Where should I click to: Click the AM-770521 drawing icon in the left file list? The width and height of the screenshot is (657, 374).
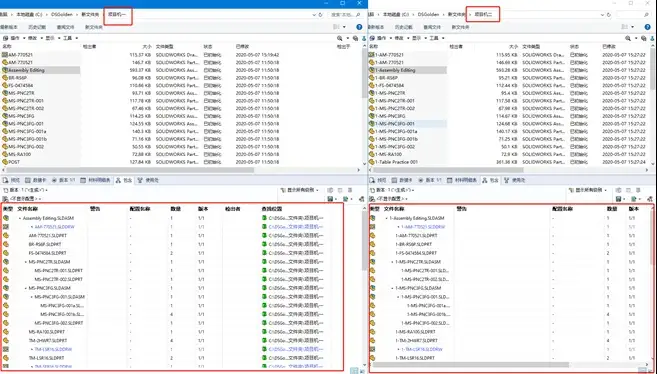tap(5, 55)
